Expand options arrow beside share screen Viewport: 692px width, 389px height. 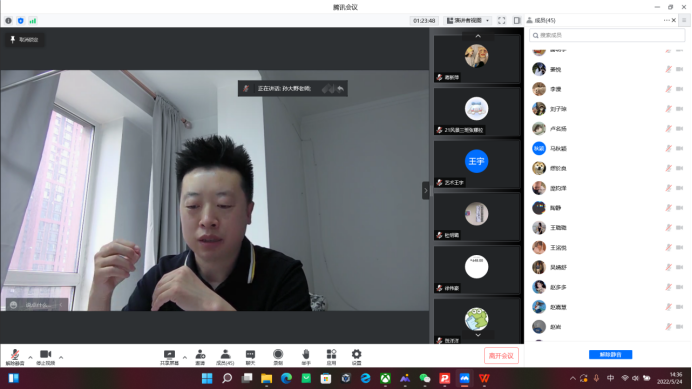tap(184, 357)
